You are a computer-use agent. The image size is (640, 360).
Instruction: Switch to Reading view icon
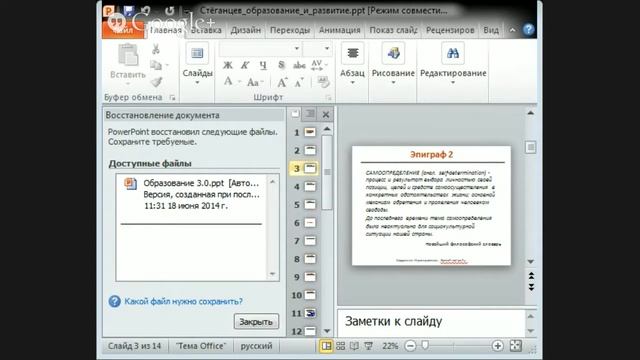[x=354, y=346]
